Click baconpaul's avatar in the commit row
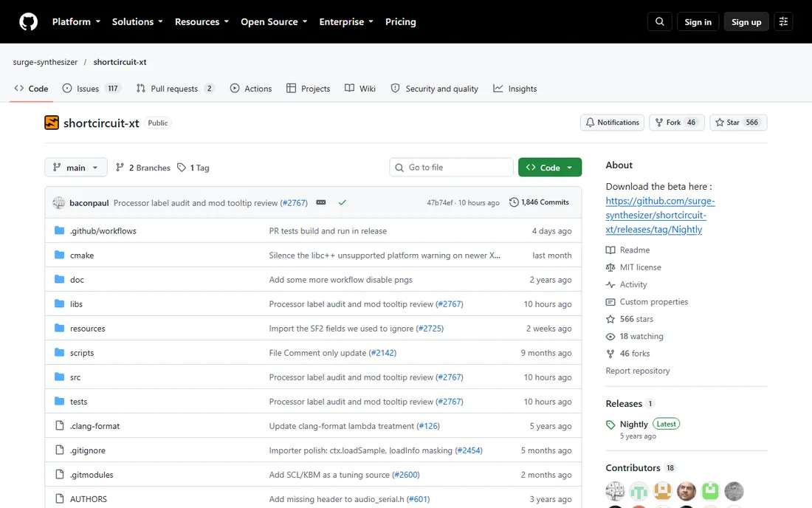 pos(58,202)
